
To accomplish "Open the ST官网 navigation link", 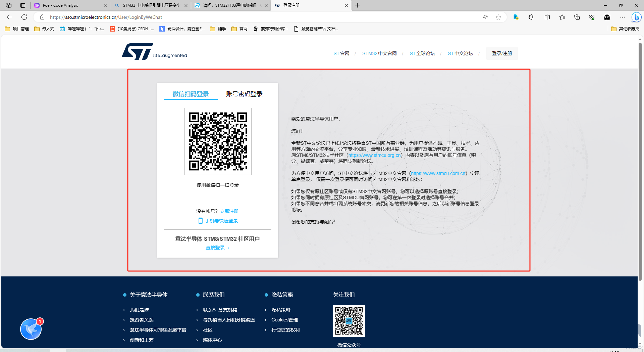I will (x=341, y=53).
